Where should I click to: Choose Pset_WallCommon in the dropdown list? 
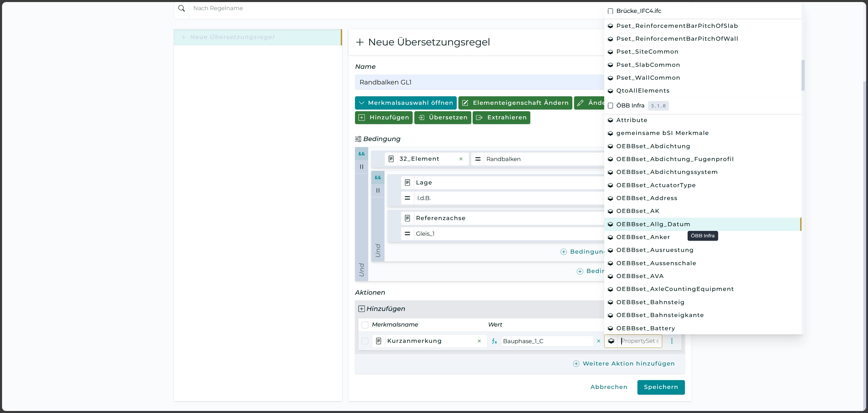[648, 78]
